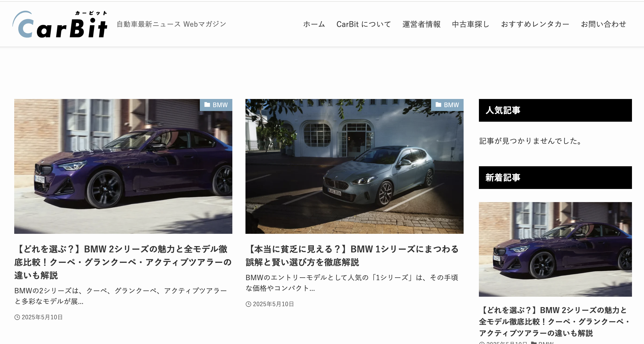Open main article title 【どれを選ぶ？】BMW 2シリーズ
Image resolution: width=644 pixels, height=344 pixels.
click(123, 262)
